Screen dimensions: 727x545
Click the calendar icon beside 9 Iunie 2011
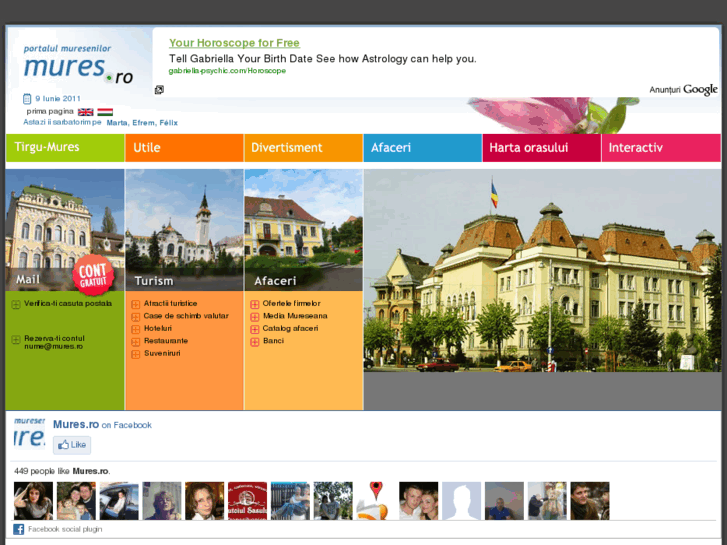tap(27, 99)
